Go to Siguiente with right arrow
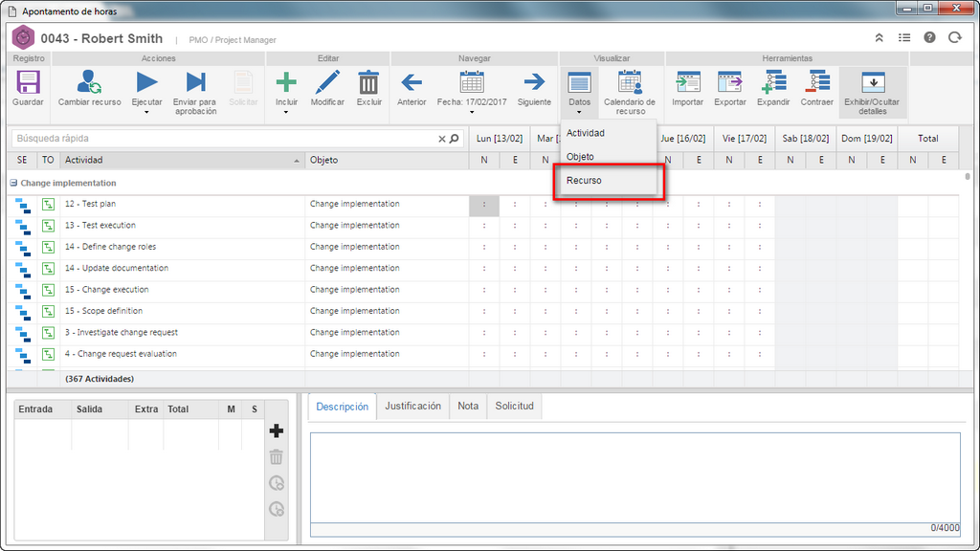This screenshot has width=980, height=551. pyautogui.click(x=534, y=82)
